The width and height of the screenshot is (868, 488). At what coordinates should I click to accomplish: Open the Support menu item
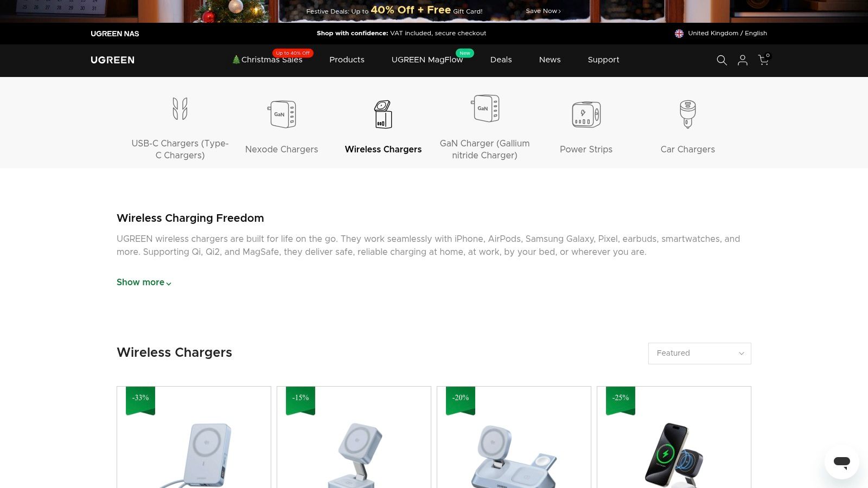(x=603, y=60)
